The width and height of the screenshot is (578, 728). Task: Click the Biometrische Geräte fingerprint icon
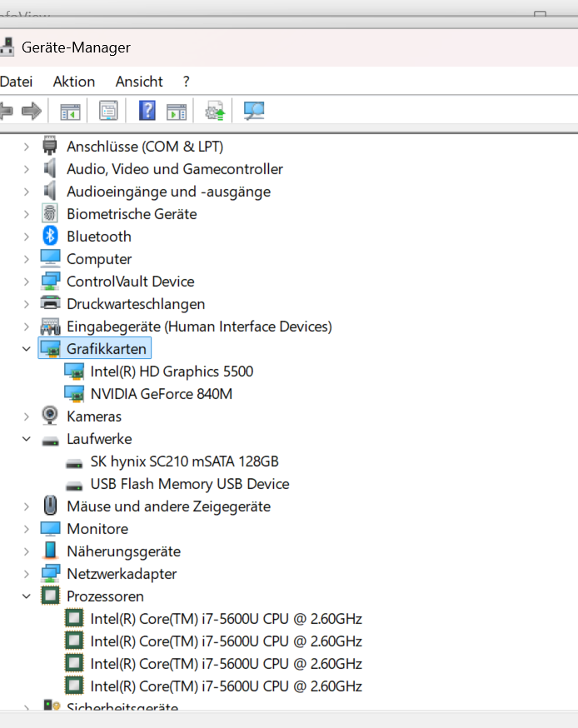point(50,213)
